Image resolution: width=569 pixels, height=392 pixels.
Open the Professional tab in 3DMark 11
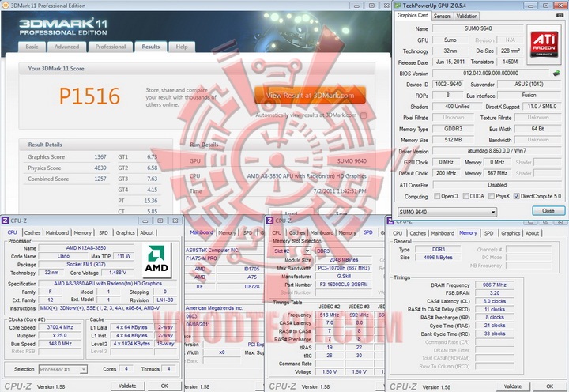(111, 47)
